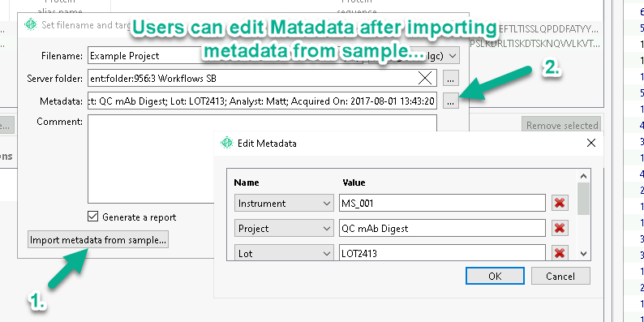
Task: Delete the Lot metadata row
Action: 560,253
